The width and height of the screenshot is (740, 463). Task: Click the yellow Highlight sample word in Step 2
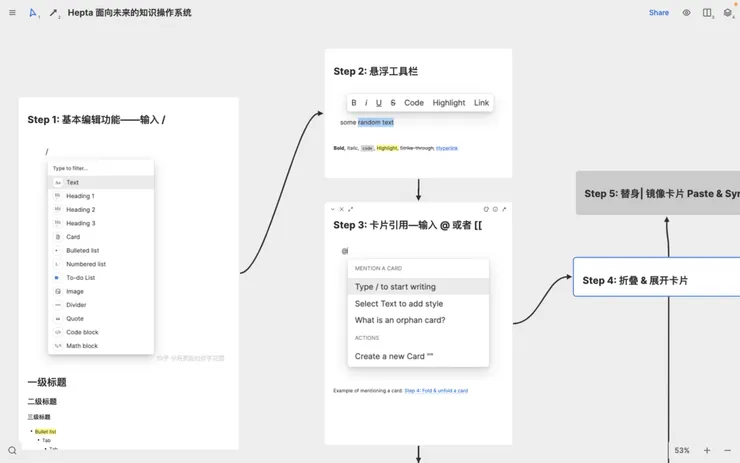click(x=387, y=148)
